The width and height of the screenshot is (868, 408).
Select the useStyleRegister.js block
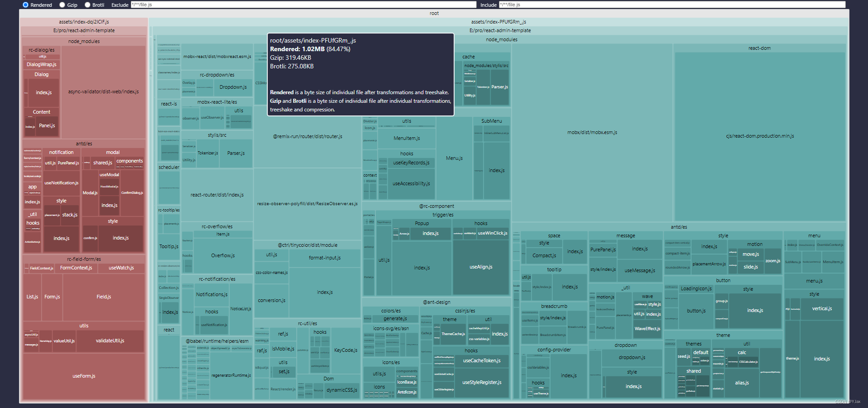(482, 383)
